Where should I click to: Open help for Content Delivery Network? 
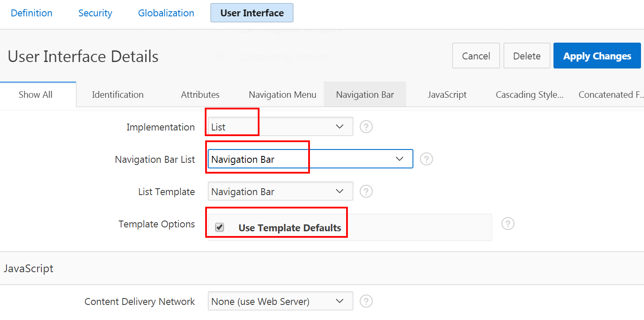[366, 301]
